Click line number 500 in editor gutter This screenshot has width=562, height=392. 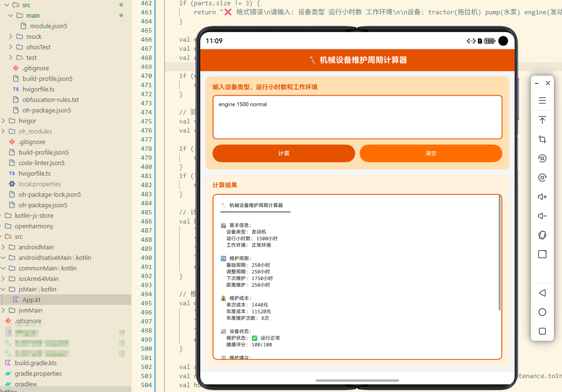tap(146, 348)
